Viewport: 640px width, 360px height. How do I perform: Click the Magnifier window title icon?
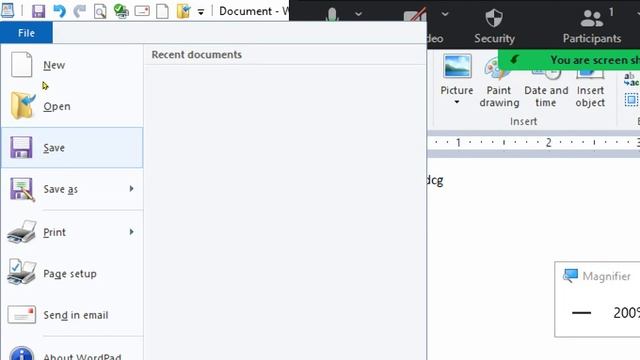pyautogui.click(x=570, y=276)
